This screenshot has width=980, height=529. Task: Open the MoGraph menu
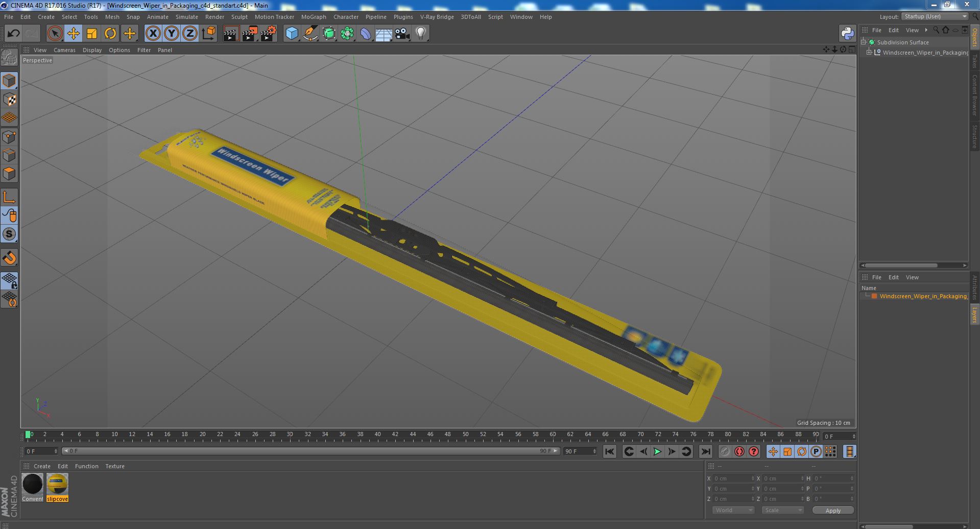tap(314, 17)
